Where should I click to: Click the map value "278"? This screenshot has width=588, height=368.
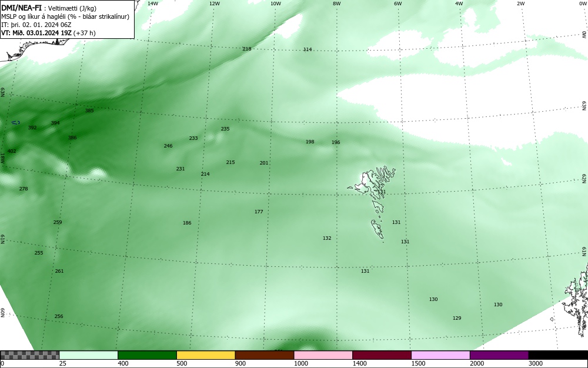click(24, 189)
